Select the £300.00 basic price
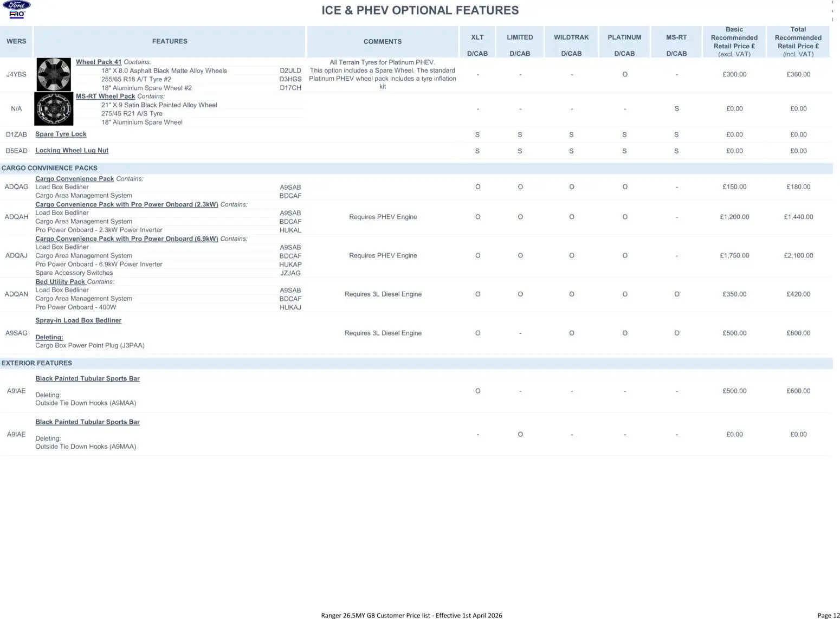 click(734, 74)
